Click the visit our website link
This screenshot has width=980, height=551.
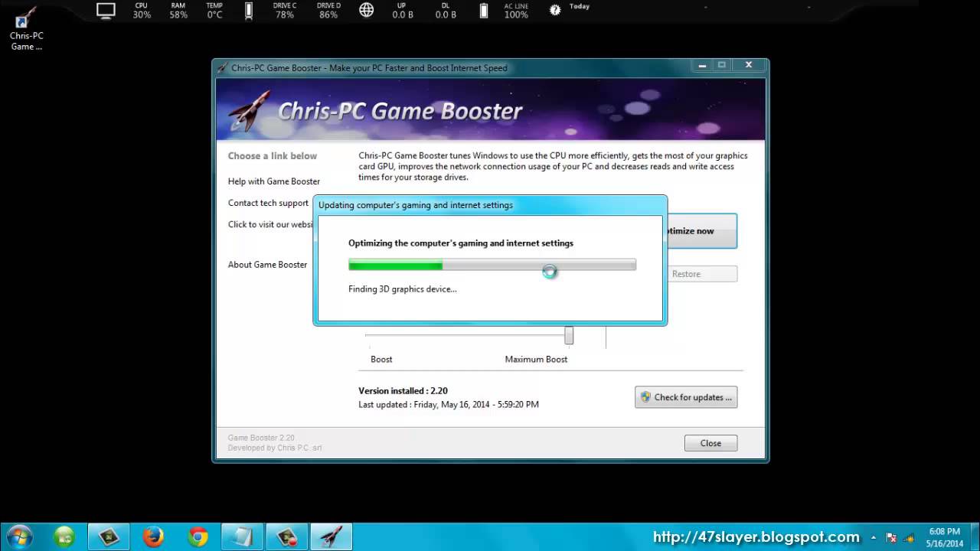[270, 224]
